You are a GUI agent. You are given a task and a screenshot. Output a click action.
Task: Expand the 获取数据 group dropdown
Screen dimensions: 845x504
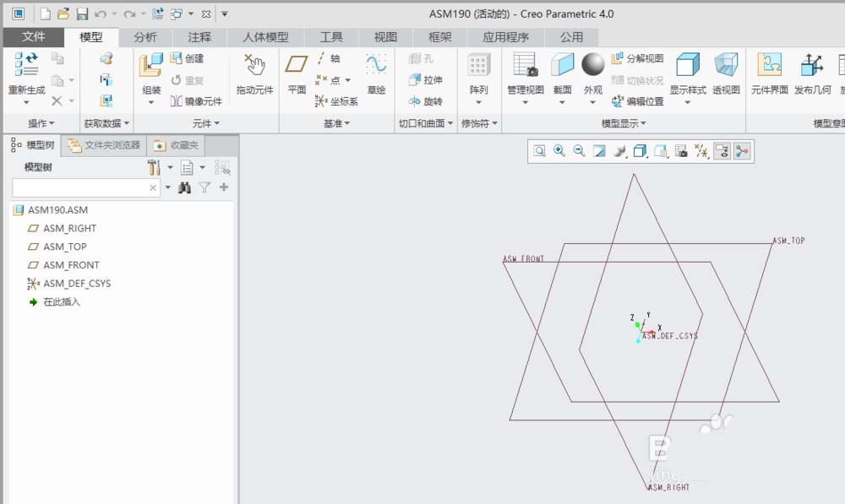[106, 123]
